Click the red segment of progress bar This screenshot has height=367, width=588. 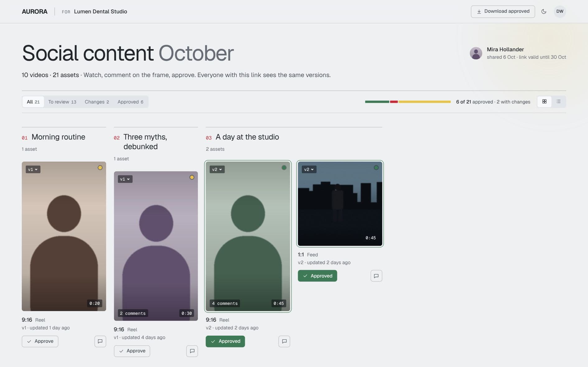[394, 102]
